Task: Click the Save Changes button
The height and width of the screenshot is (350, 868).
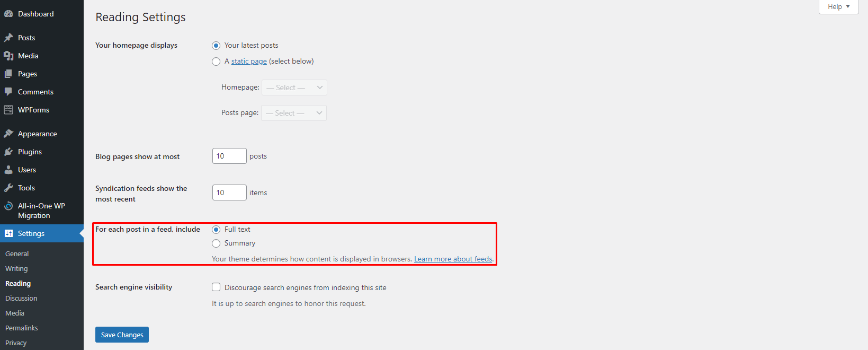Action: click(122, 335)
